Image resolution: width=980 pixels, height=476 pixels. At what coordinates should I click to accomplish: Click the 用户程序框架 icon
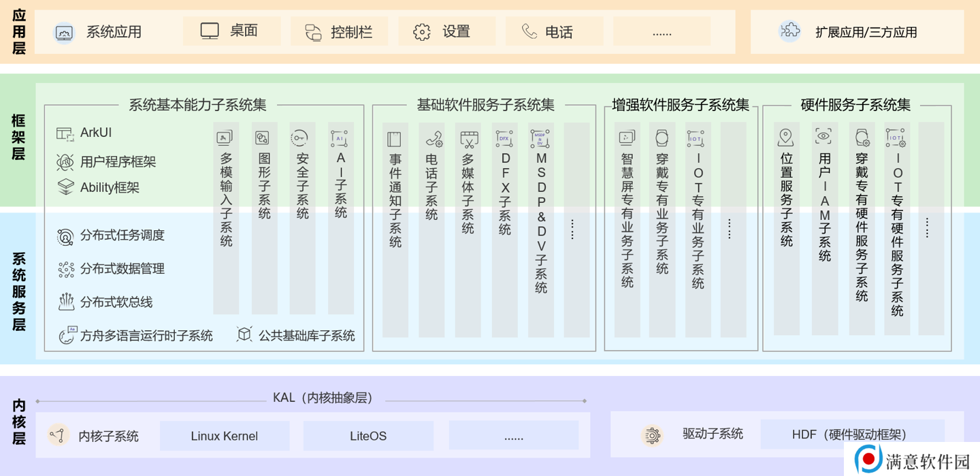(x=65, y=162)
